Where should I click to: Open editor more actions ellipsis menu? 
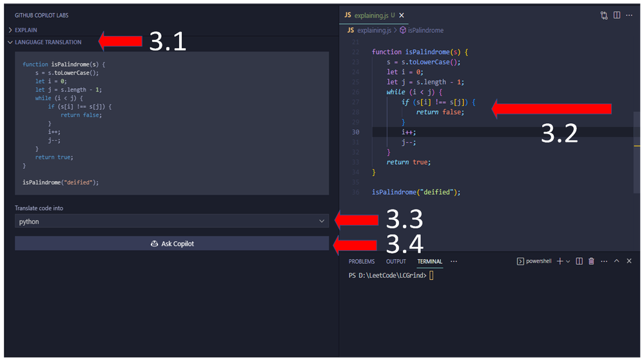point(629,15)
